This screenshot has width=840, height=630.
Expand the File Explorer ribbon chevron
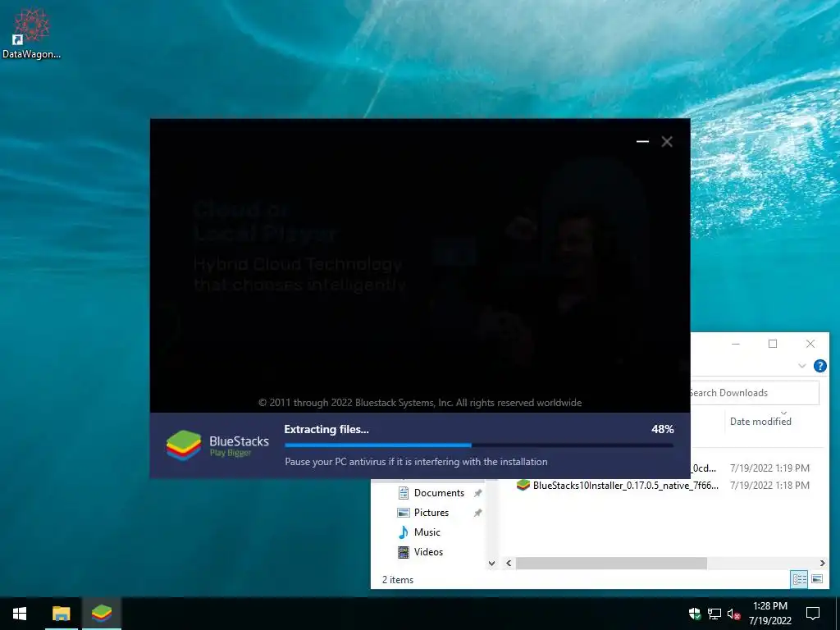tap(802, 366)
